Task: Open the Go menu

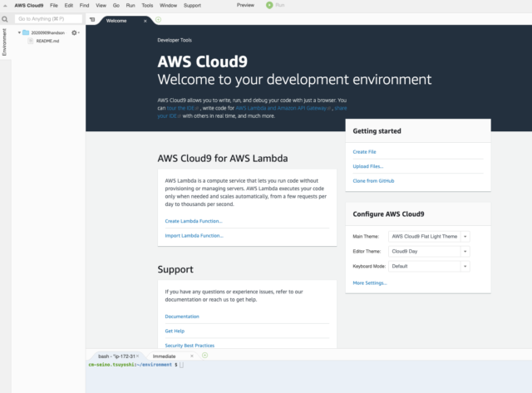Action: 116,6
